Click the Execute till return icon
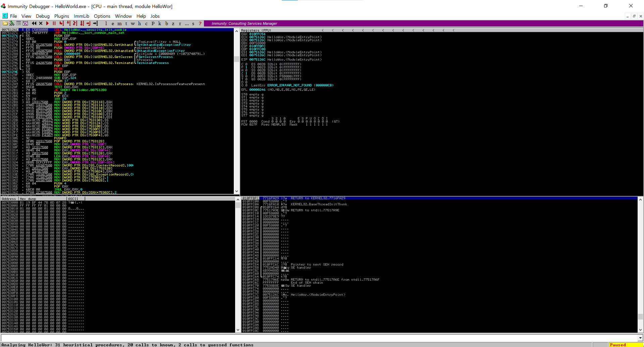 89,23
